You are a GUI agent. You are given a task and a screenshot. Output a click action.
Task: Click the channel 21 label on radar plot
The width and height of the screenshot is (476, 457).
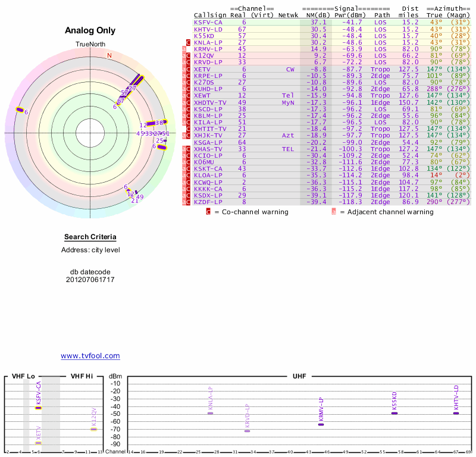(134, 201)
